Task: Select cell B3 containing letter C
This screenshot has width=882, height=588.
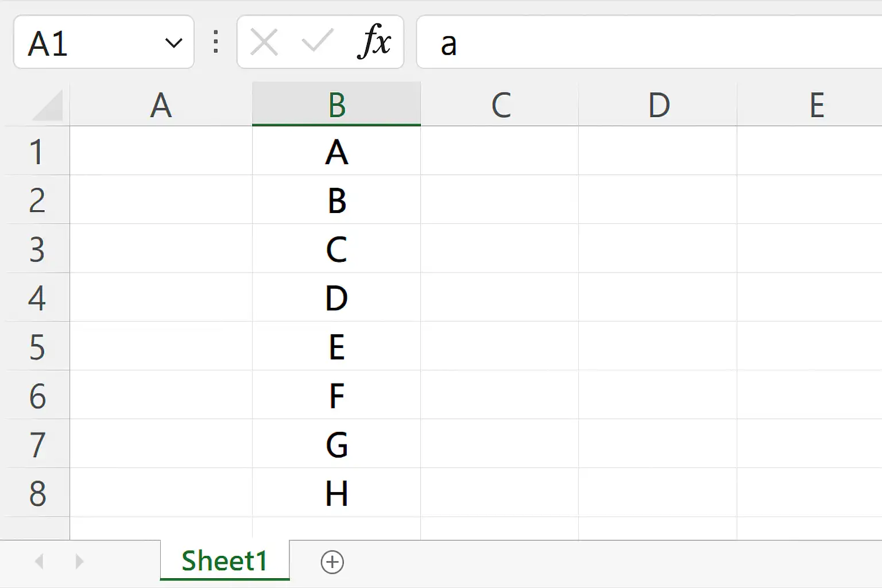Action: pyautogui.click(x=336, y=249)
